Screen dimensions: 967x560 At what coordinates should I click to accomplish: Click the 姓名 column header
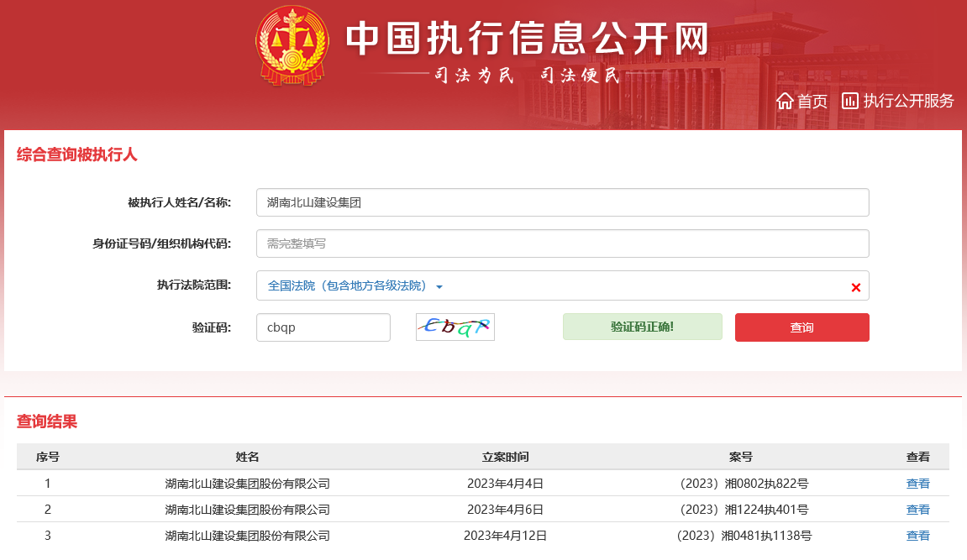[x=247, y=457]
